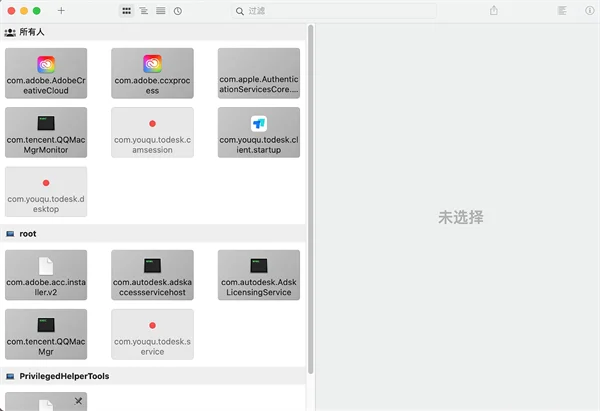Click the partially visible PrivilegedHelperTools tile

[46, 401]
